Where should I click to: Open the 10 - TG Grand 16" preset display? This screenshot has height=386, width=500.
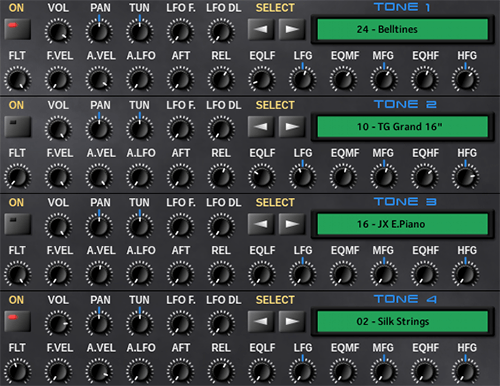point(403,127)
